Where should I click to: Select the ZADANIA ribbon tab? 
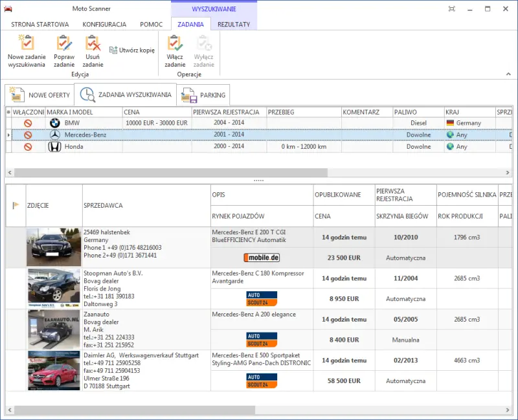[x=190, y=25]
